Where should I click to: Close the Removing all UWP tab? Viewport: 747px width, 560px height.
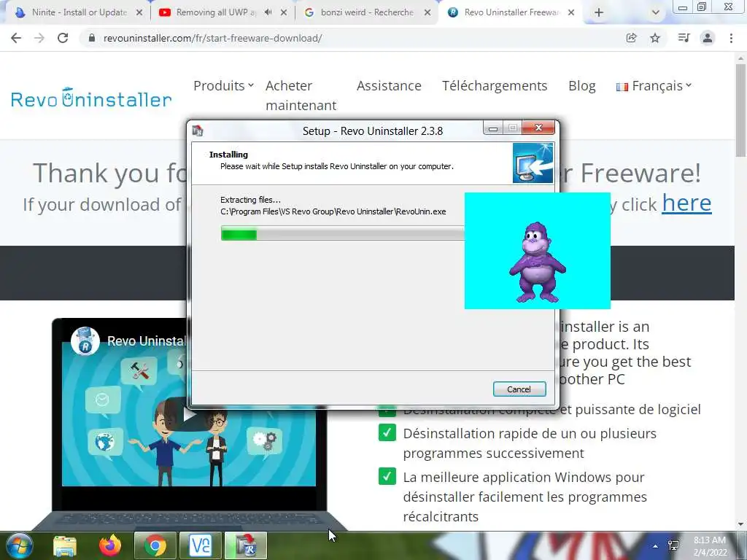tap(284, 13)
